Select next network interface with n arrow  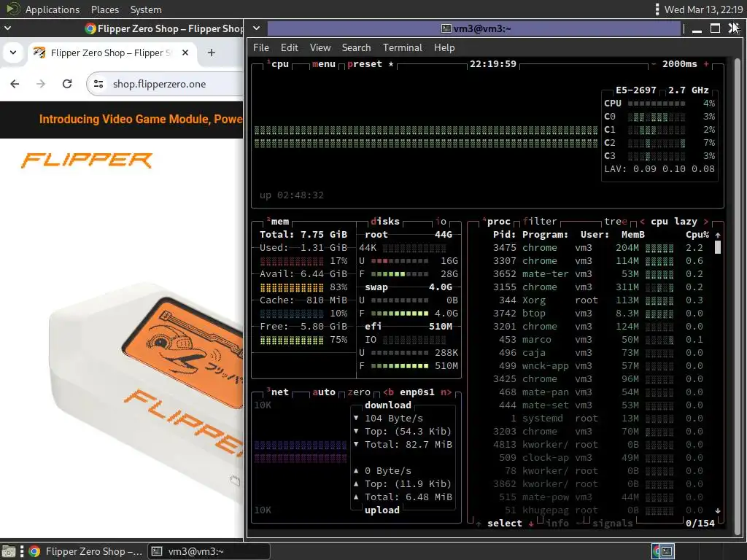pos(446,392)
